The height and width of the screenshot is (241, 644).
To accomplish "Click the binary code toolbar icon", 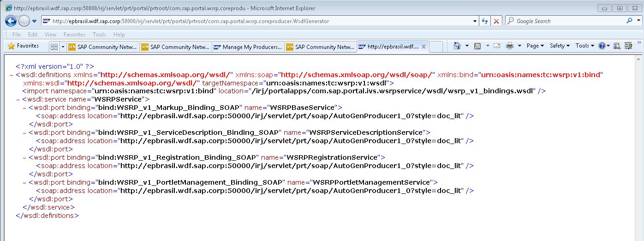I will click(628, 46).
